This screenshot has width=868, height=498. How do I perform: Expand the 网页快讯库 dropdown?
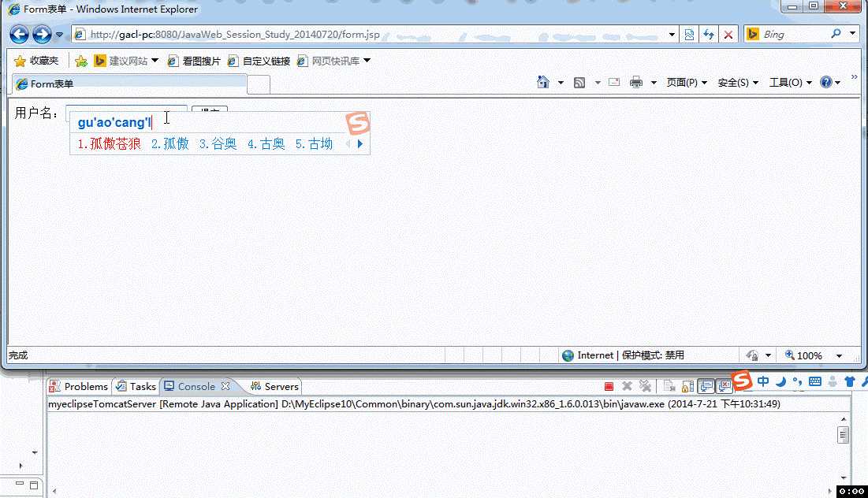(367, 61)
